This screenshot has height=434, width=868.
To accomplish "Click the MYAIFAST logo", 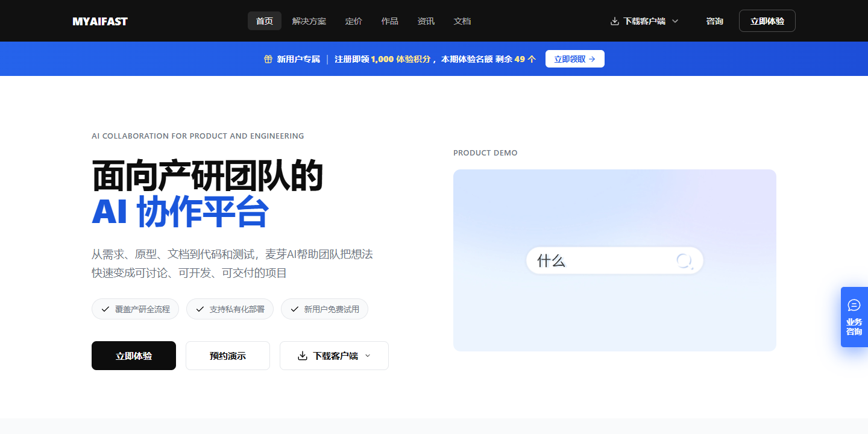I will coord(100,21).
